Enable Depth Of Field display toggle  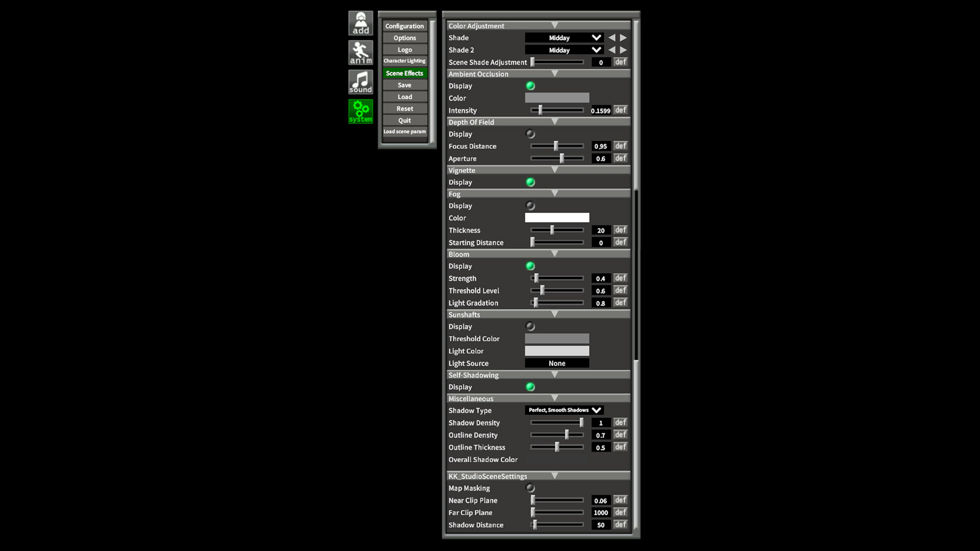(x=530, y=134)
